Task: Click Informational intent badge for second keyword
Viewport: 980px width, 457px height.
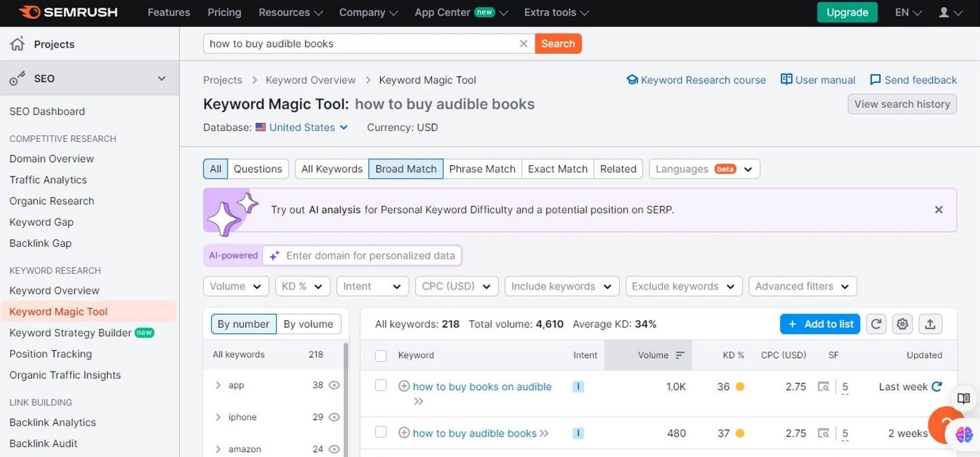Action: tap(578, 433)
